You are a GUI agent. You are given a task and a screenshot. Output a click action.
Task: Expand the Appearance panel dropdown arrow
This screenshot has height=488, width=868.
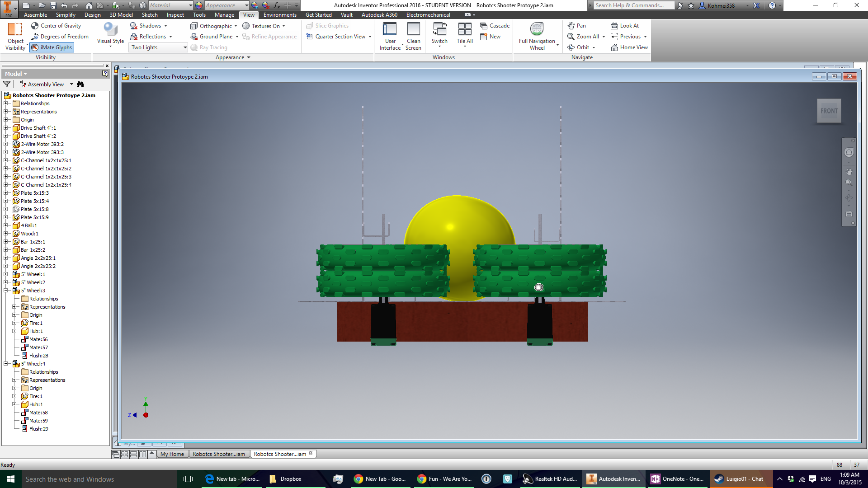pos(249,57)
